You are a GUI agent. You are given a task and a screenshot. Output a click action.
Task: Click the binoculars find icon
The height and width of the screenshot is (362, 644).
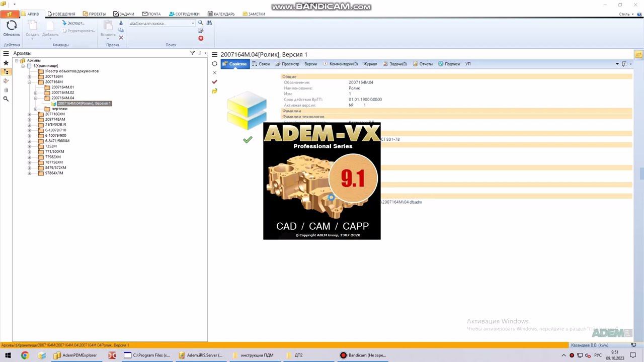pos(209,23)
